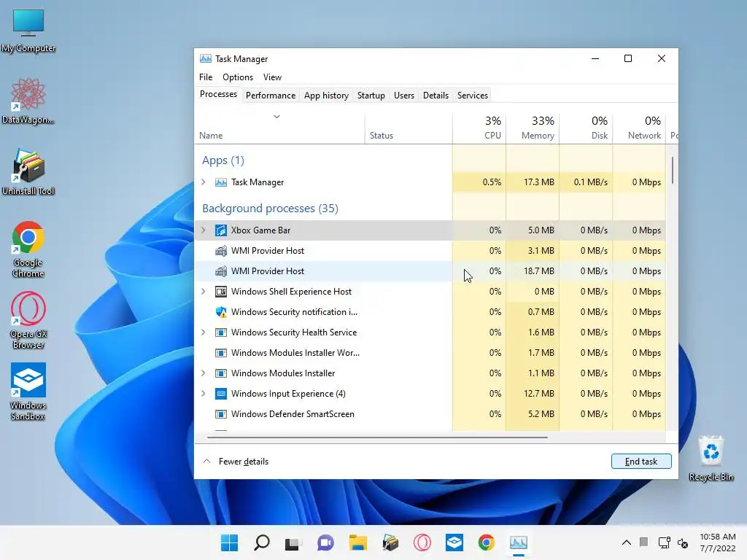Image resolution: width=747 pixels, height=560 pixels.
Task: Expand Windows Security Health Service row
Action: click(204, 332)
